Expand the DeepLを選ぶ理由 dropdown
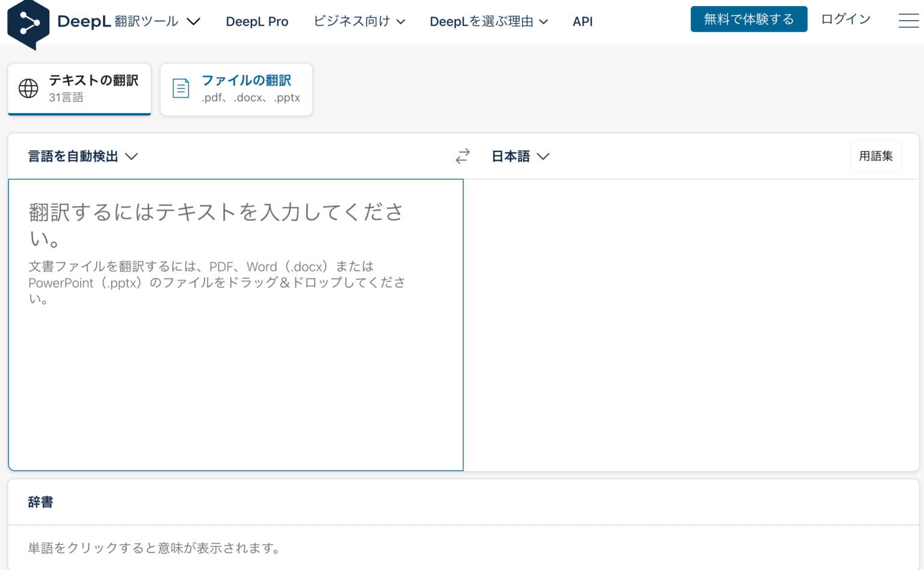Screen dimensions: 924x570 tap(488, 21)
